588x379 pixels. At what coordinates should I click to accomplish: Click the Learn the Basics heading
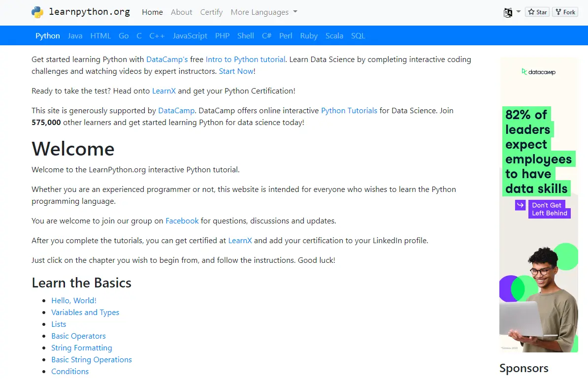pos(81,283)
